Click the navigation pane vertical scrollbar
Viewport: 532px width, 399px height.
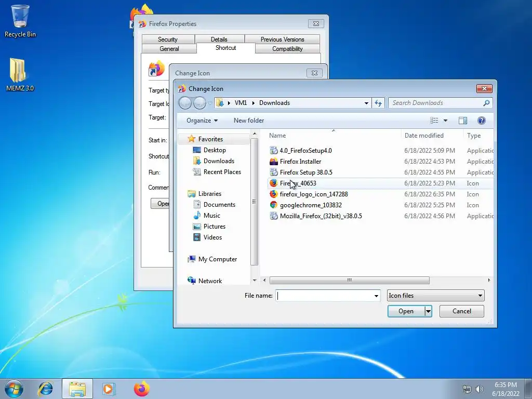[254, 202]
